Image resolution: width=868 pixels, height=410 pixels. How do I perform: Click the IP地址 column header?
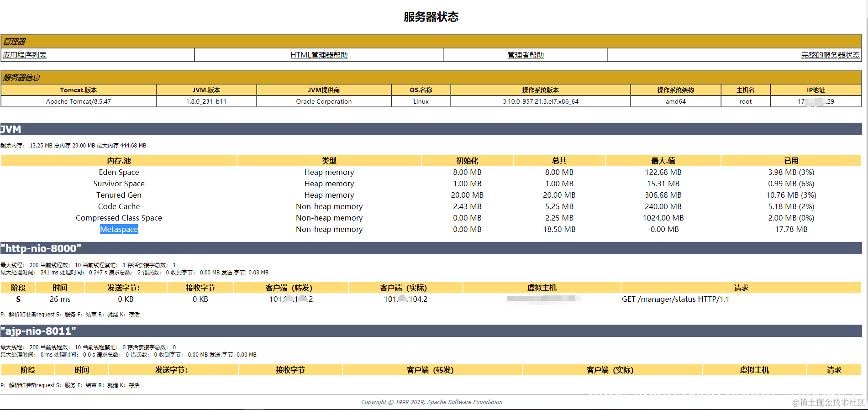tap(816, 90)
